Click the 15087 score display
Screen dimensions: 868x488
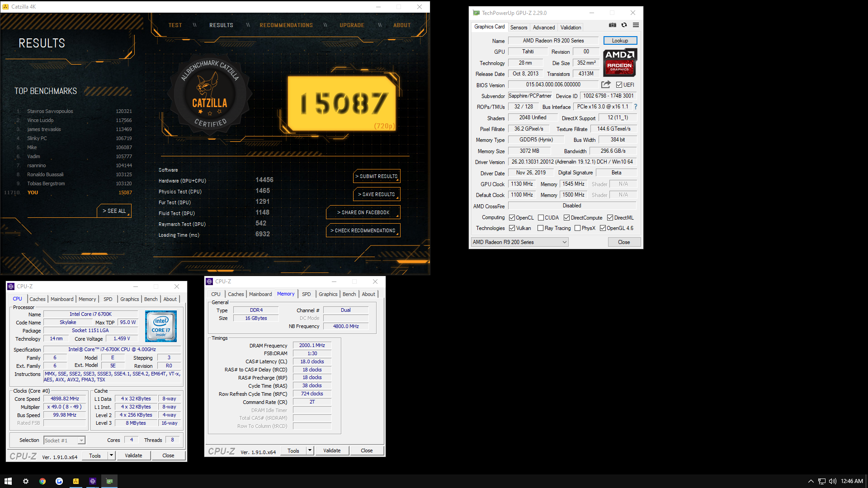(342, 103)
